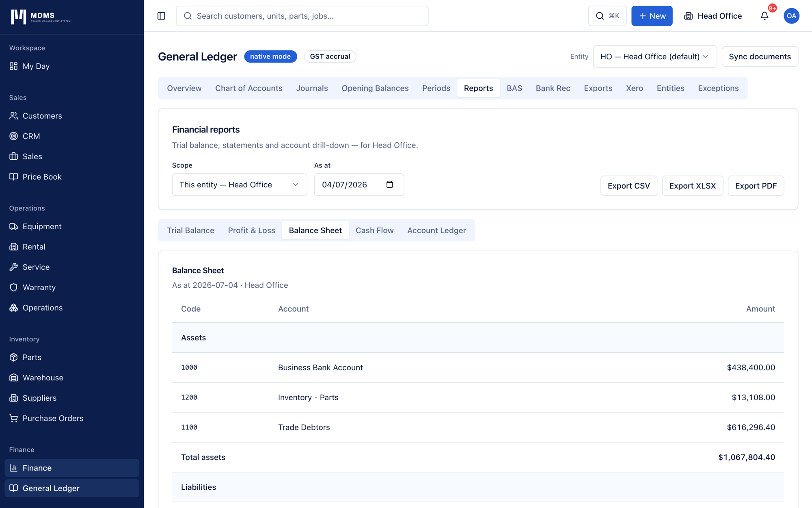Screen dimensions: 812x508
Task: Select the Trade Debtors row
Action: click(x=478, y=428)
